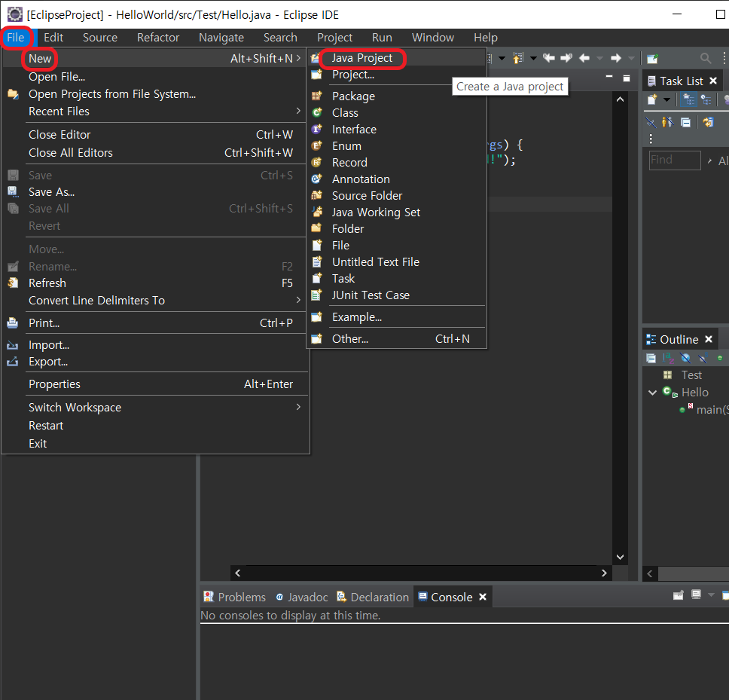Click the Pin Editor toolbar icon
This screenshot has width=729, height=700.
click(653, 59)
